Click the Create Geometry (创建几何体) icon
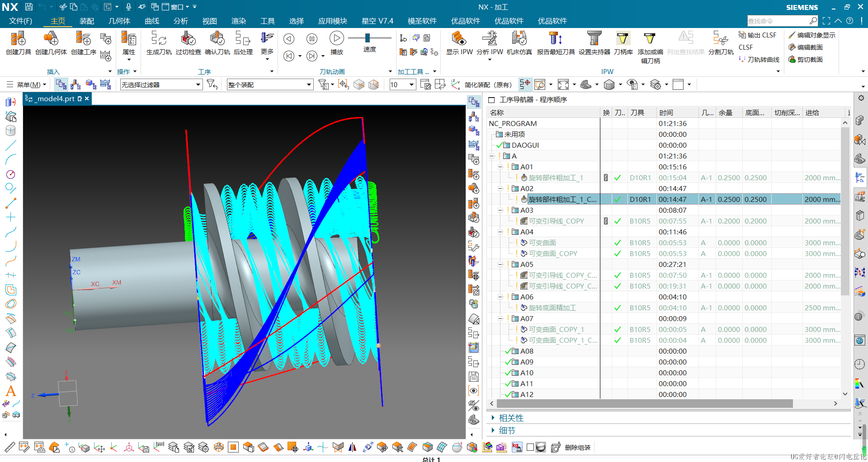Viewport: 868px width, 462px height. 51,43
